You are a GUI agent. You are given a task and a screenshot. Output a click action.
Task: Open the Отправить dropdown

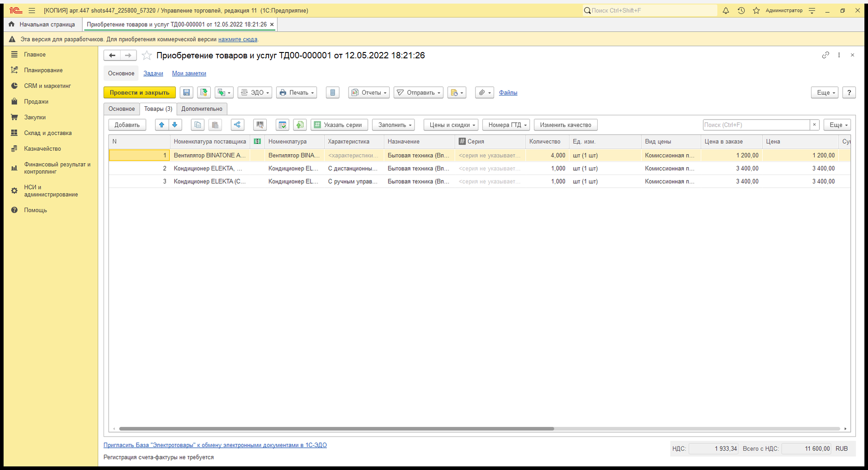pos(419,93)
